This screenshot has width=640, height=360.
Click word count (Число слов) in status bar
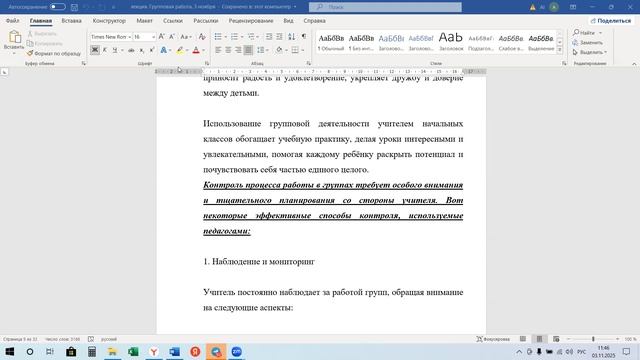62,339
